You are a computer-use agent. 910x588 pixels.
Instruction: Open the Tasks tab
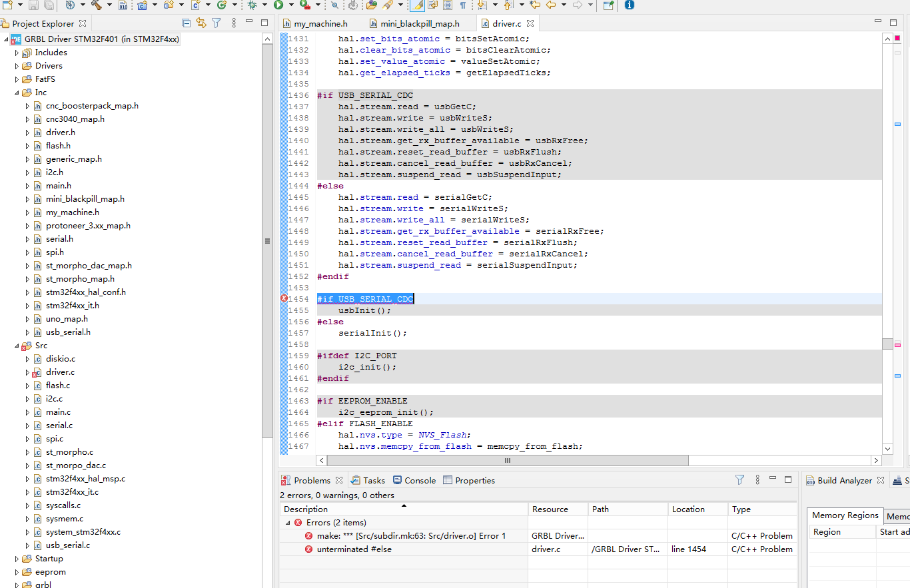(368, 480)
